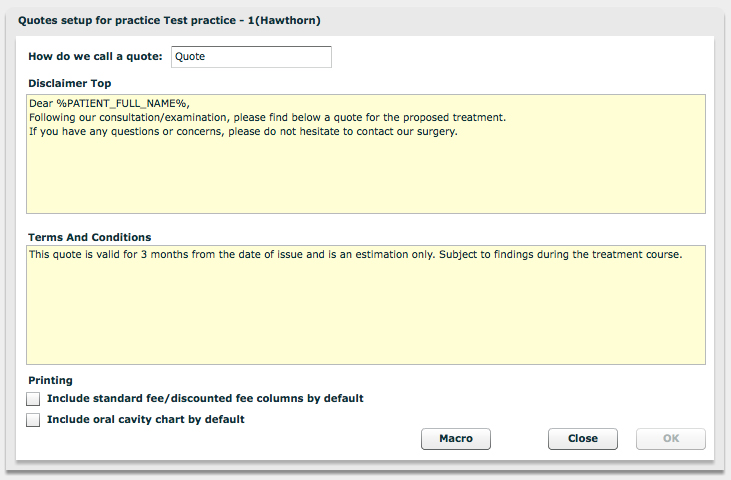Click empty space in Terms And Conditions box

click(x=366, y=312)
